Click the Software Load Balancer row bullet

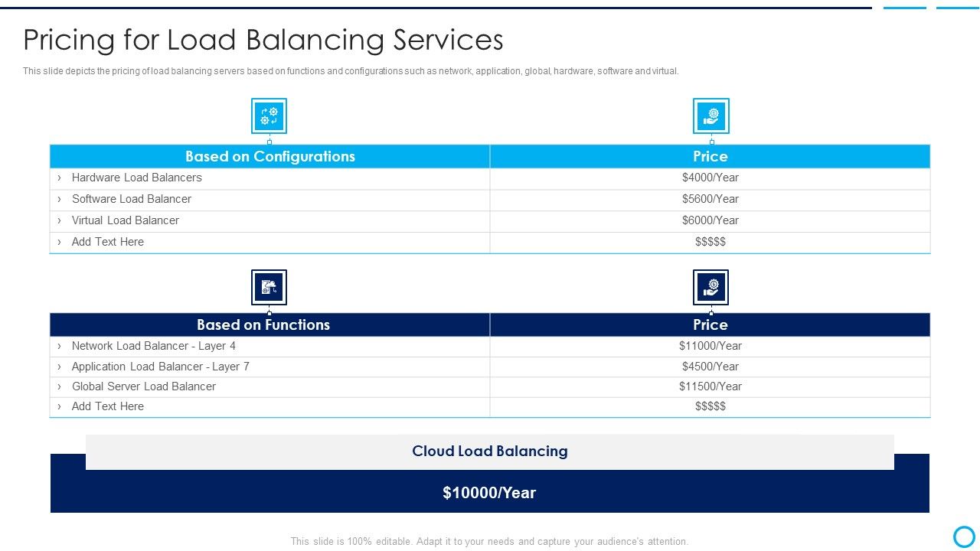coord(61,198)
